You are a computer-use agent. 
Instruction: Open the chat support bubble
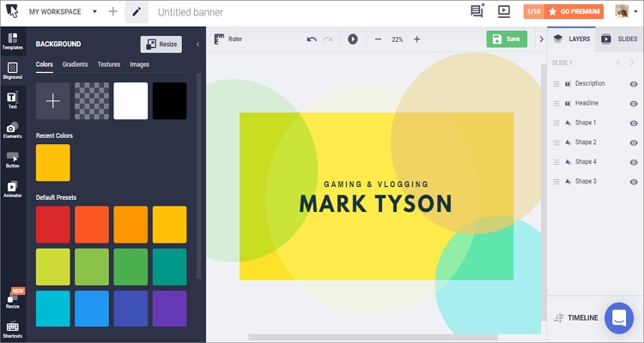coord(619,318)
